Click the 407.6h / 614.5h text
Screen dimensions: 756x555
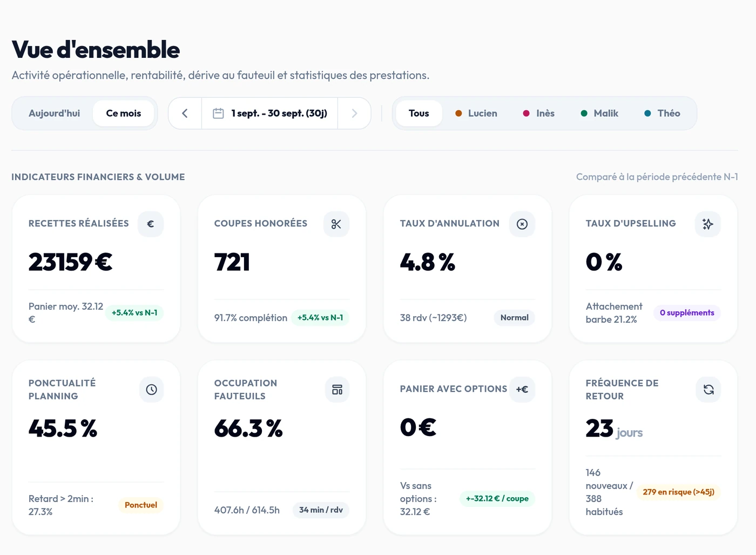tap(247, 510)
